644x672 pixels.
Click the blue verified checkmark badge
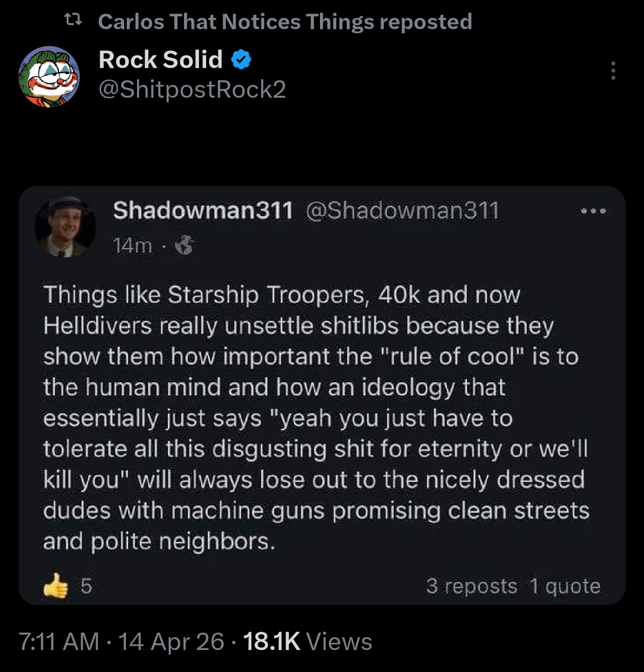pyautogui.click(x=241, y=60)
